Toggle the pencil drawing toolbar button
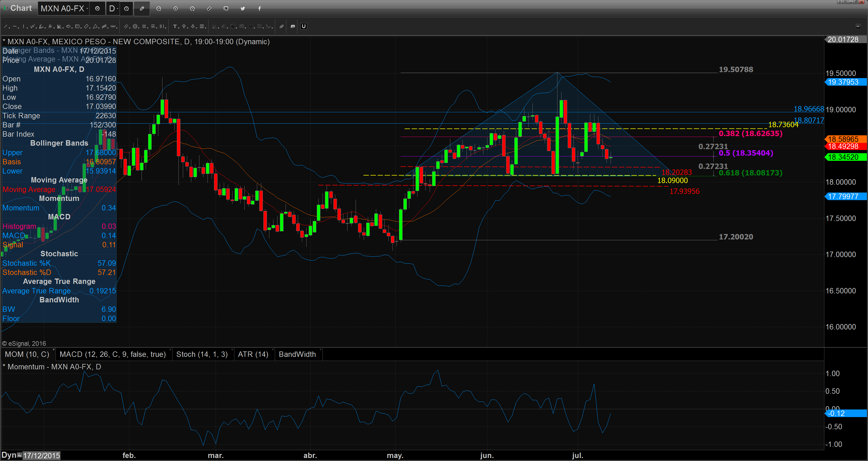 point(142,9)
